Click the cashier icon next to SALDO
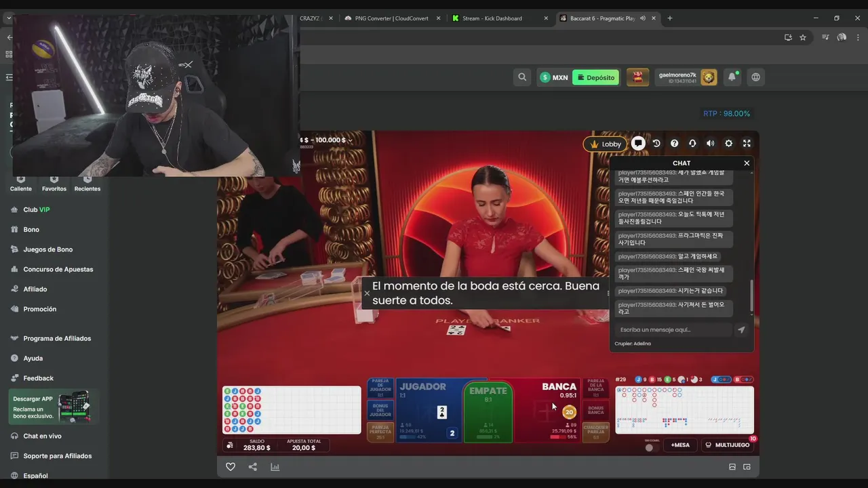The height and width of the screenshot is (488, 868). (230, 445)
